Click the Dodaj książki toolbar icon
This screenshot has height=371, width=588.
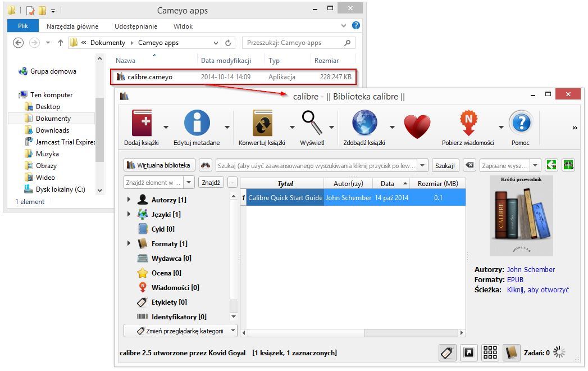142,123
